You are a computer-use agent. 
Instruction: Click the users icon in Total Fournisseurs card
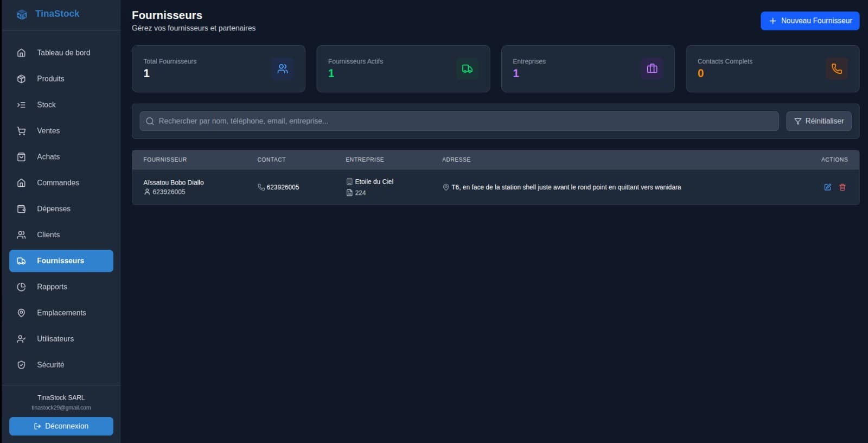coord(283,69)
